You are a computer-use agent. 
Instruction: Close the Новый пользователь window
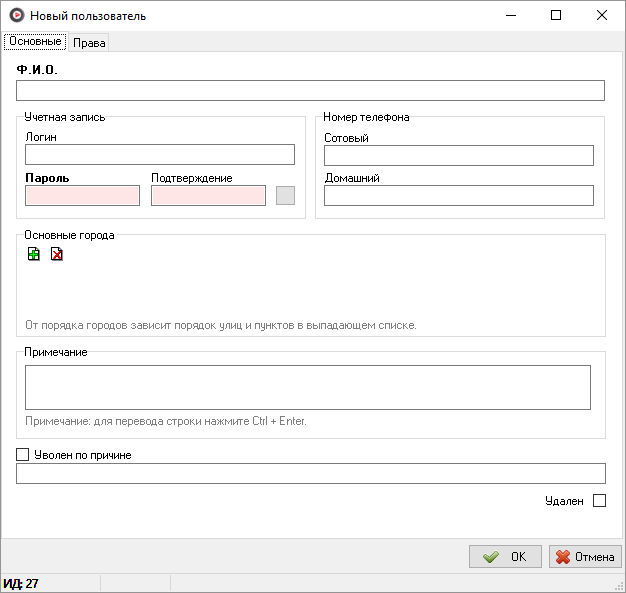click(602, 15)
